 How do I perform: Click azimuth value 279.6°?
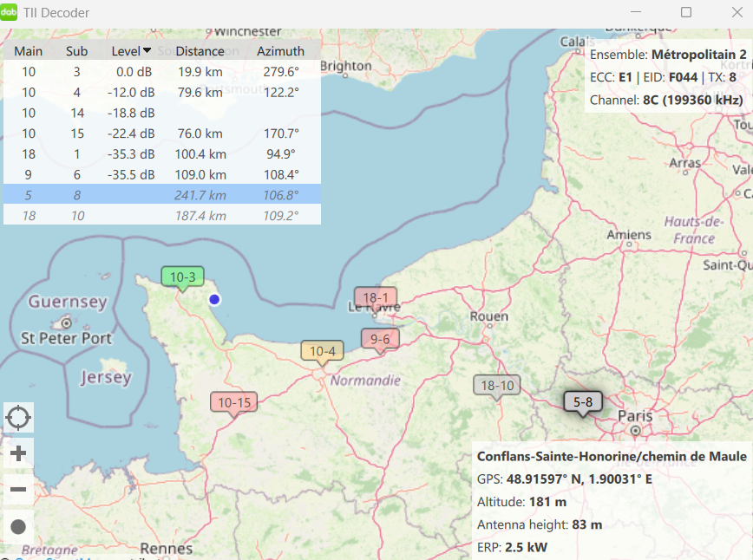281,71
